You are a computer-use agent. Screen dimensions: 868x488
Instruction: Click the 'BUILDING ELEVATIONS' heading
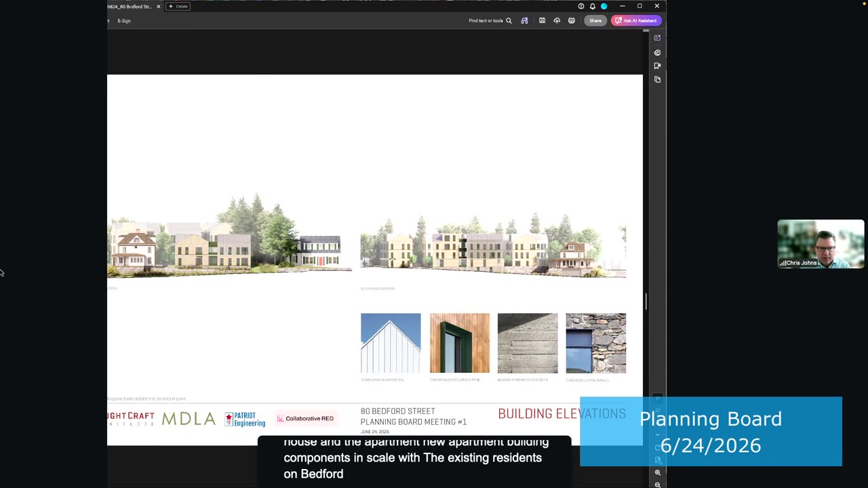click(x=561, y=413)
